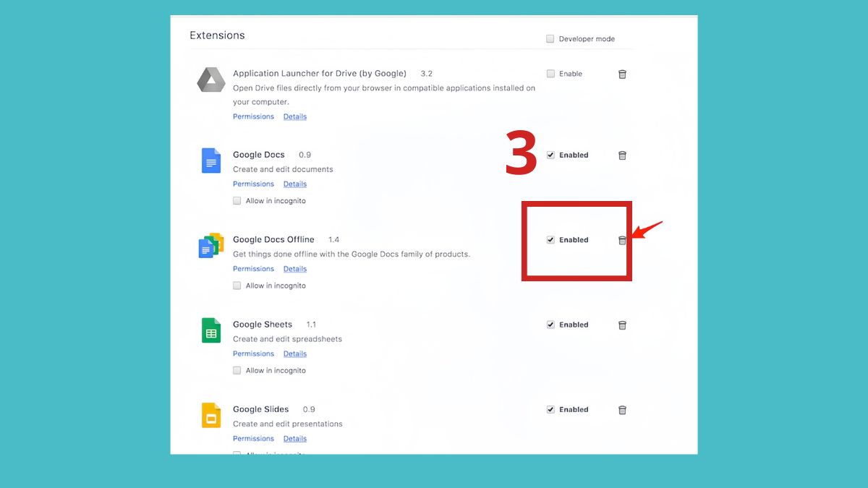Click the Extensions page heading
868x488 pixels.
[x=217, y=35]
